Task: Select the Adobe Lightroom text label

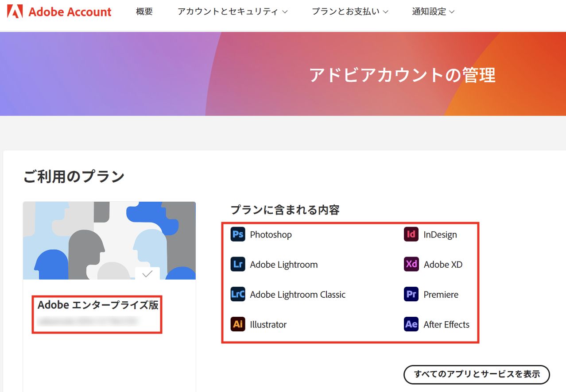Action: pyautogui.click(x=284, y=265)
